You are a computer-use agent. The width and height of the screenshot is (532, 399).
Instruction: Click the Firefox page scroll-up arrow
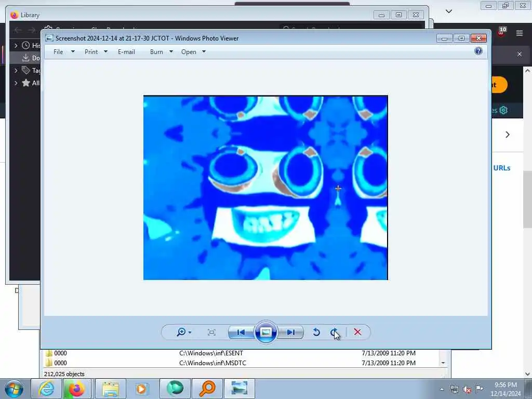528,71
